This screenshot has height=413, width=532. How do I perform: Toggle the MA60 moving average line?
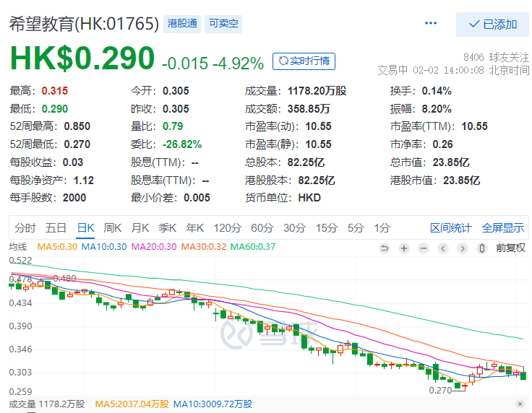[253, 247]
